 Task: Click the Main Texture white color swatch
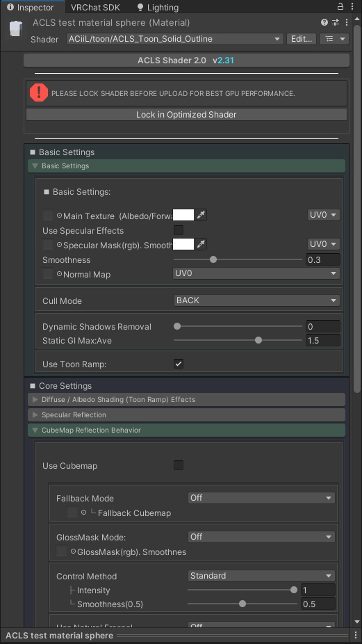[x=183, y=215]
